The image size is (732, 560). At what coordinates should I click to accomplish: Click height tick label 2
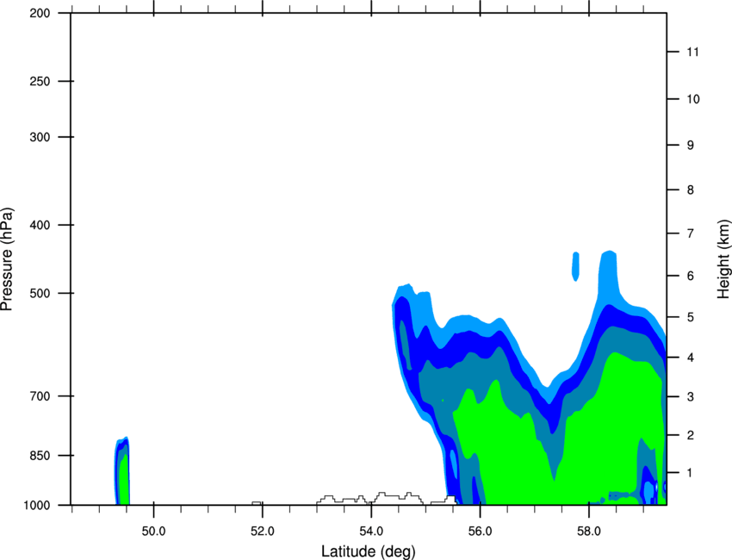pyautogui.click(x=691, y=435)
